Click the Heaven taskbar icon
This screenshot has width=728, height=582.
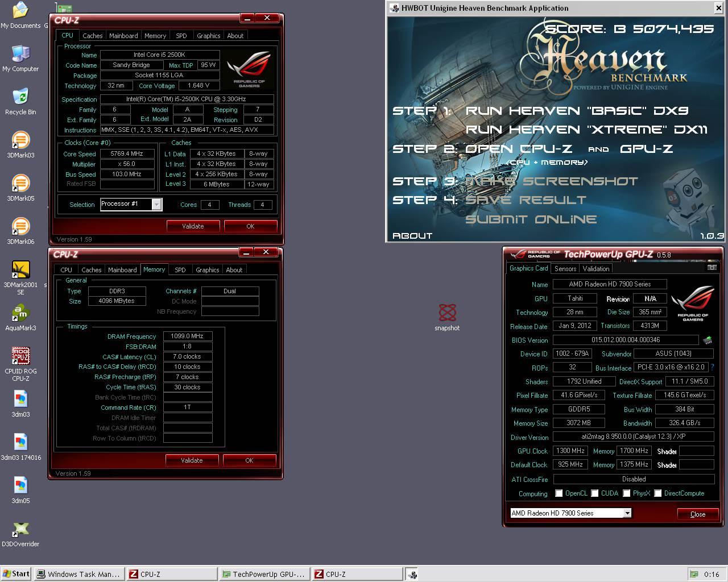tap(412, 574)
